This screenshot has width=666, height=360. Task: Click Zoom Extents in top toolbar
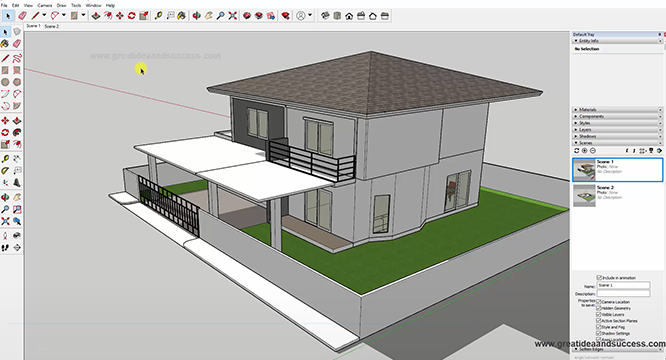[232, 16]
